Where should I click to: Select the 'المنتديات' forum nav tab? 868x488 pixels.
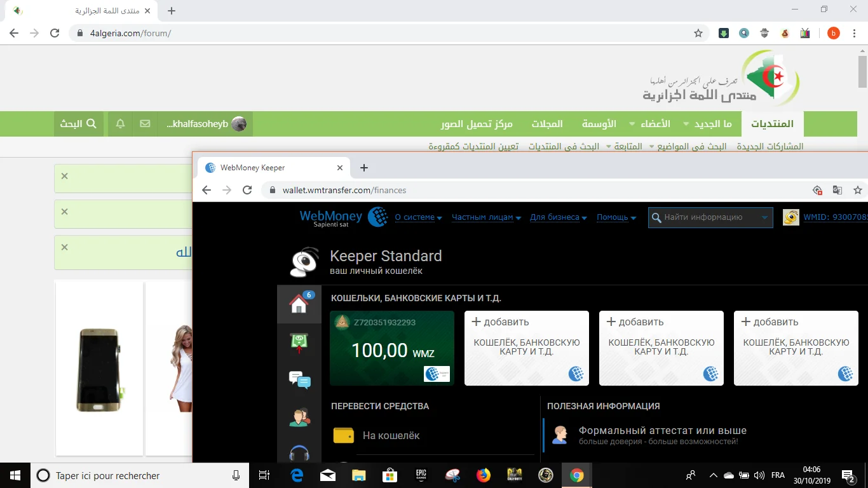(x=772, y=124)
